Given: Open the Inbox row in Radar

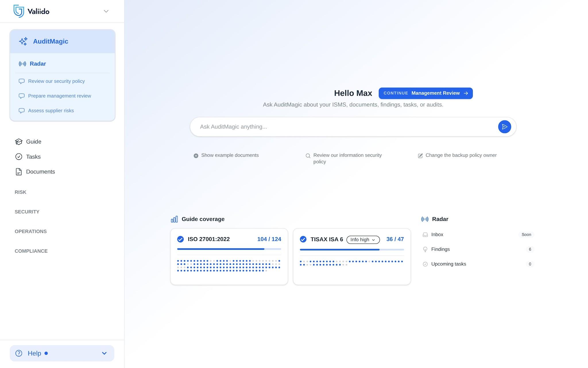Looking at the screenshot, I should (x=478, y=235).
